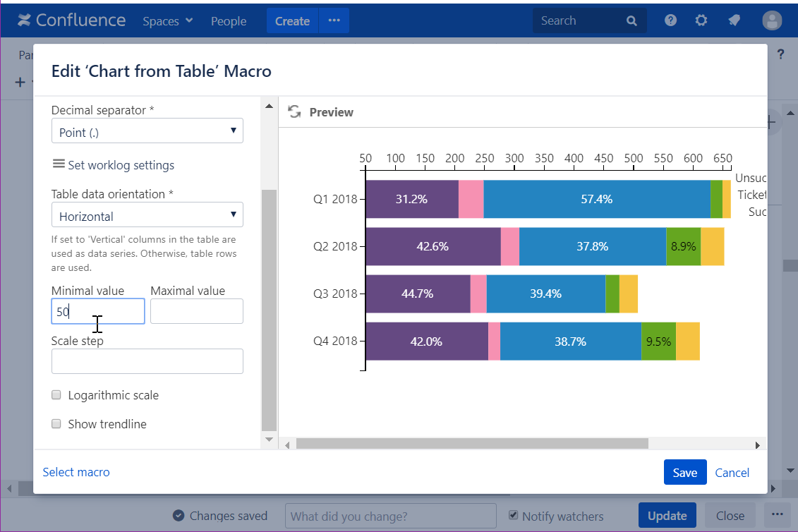Open the settings gear icon

point(701,20)
